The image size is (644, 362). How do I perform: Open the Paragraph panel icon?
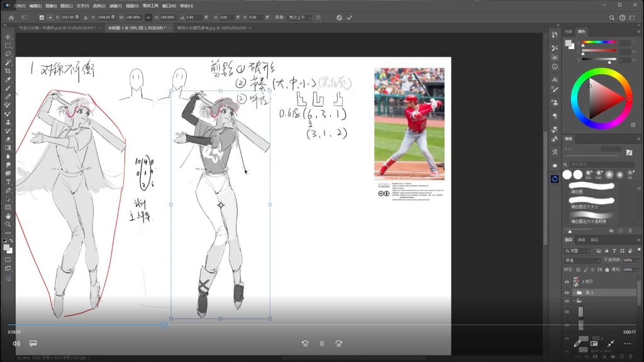pyautogui.click(x=555, y=116)
